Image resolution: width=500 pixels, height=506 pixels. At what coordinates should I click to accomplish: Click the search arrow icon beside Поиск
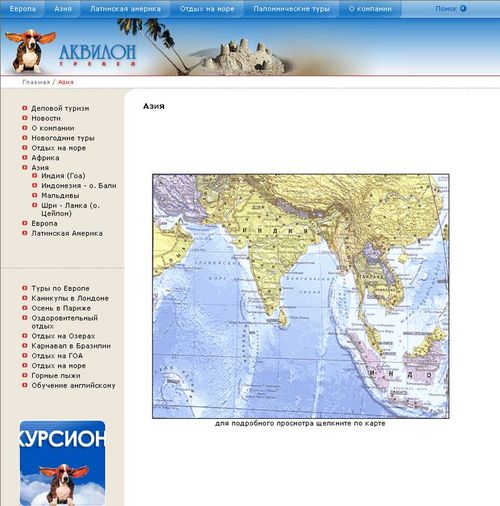(463, 8)
